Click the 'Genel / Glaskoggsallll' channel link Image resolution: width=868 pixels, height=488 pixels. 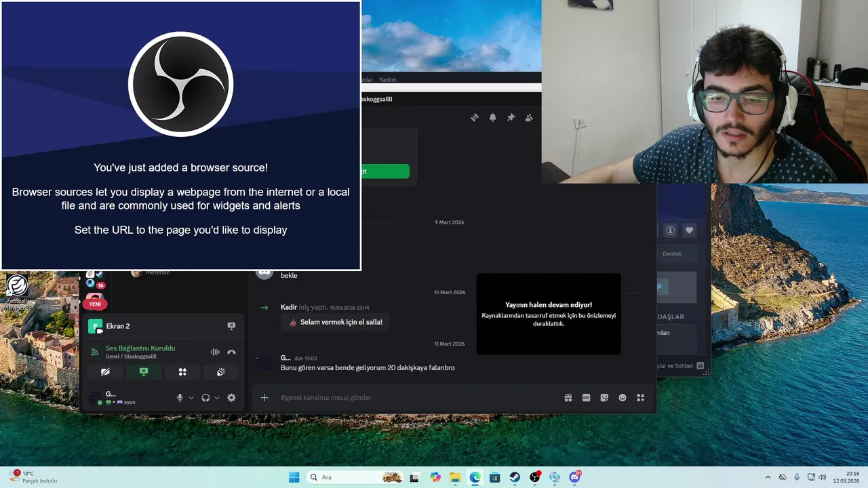point(131,357)
